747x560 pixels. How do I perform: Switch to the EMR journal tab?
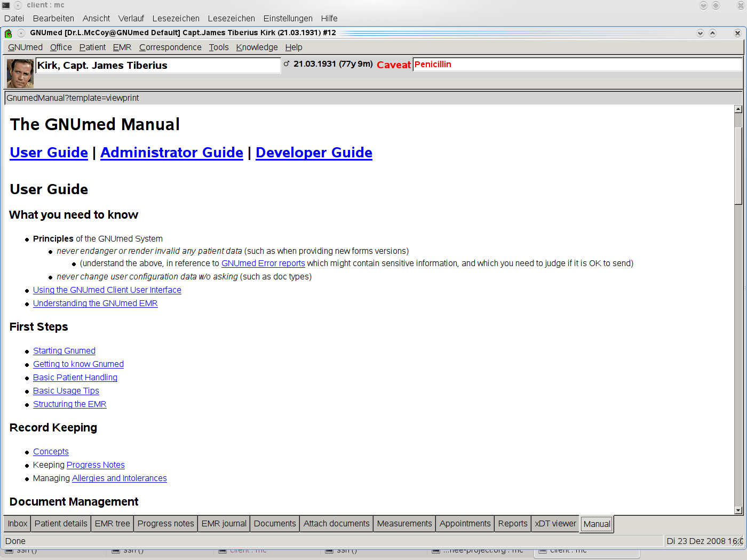224,523
